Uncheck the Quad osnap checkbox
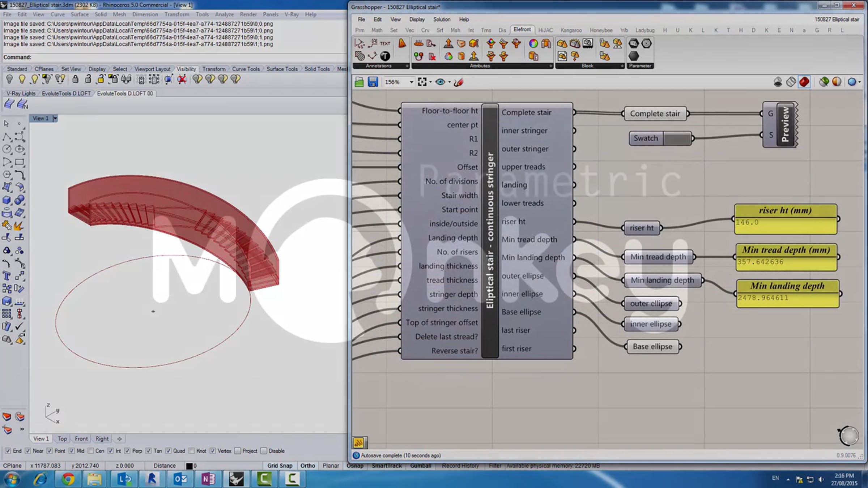The height and width of the screenshot is (488, 868). click(169, 451)
